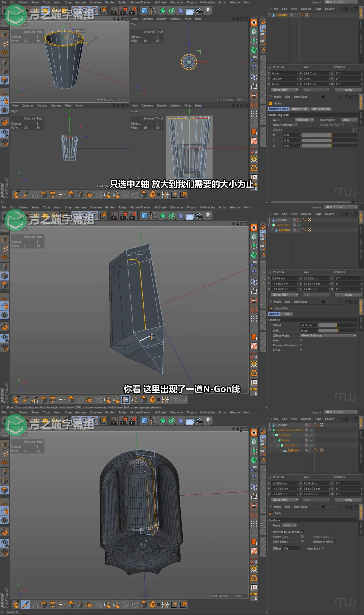This screenshot has width=364, height=615.
Task: Switch to the Soft Selection tab
Action: (320, 109)
